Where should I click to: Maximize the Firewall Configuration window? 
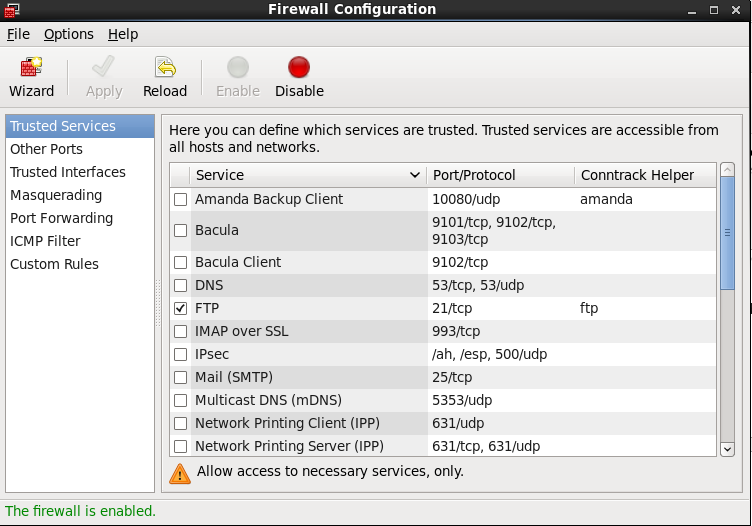[x=714, y=10]
